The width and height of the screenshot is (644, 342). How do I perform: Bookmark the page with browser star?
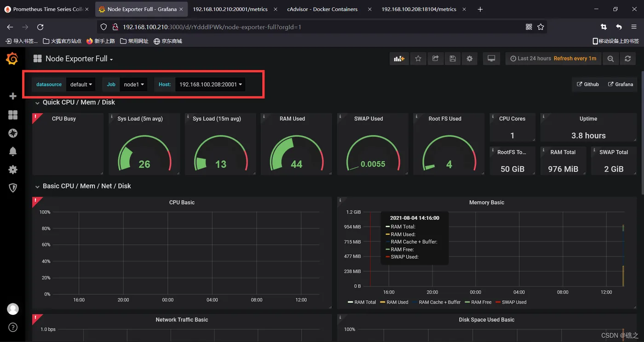[x=541, y=27]
